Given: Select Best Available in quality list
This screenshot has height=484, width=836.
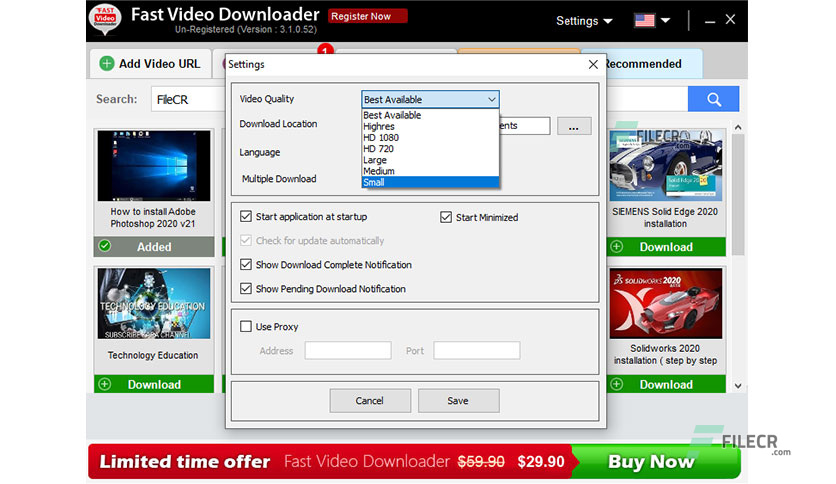Looking at the screenshot, I should (430, 115).
